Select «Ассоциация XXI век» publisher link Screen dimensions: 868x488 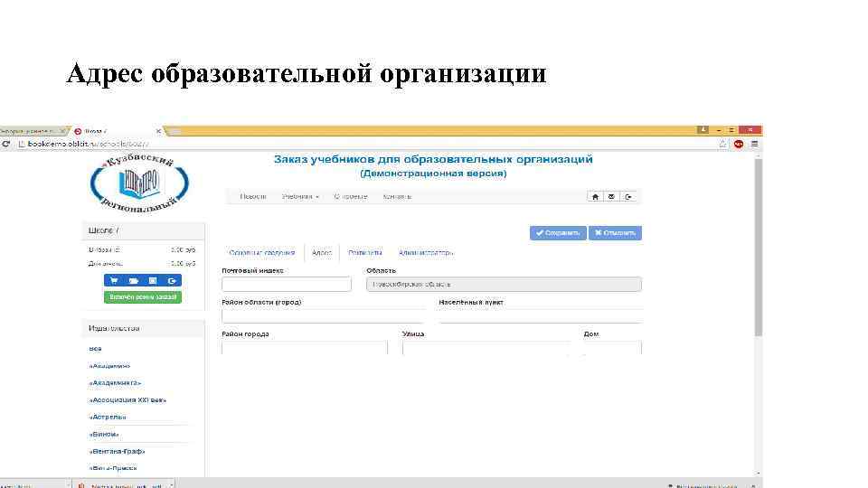pyautogui.click(x=127, y=400)
